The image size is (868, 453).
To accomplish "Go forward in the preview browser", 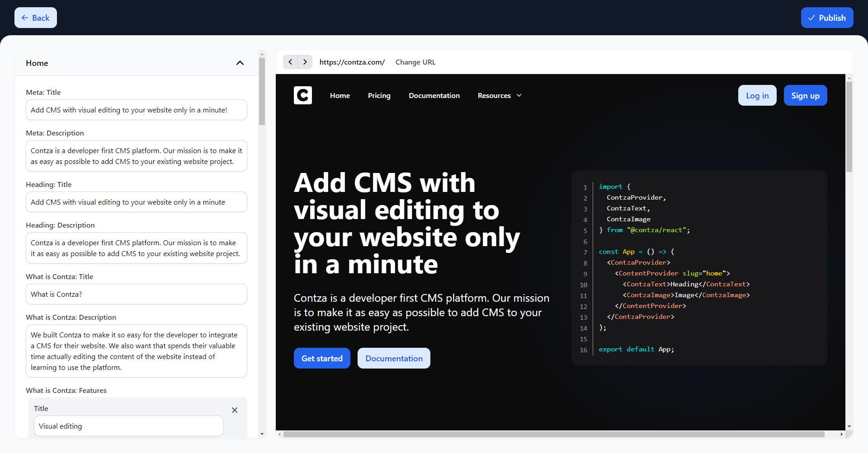I will tap(305, 62).
